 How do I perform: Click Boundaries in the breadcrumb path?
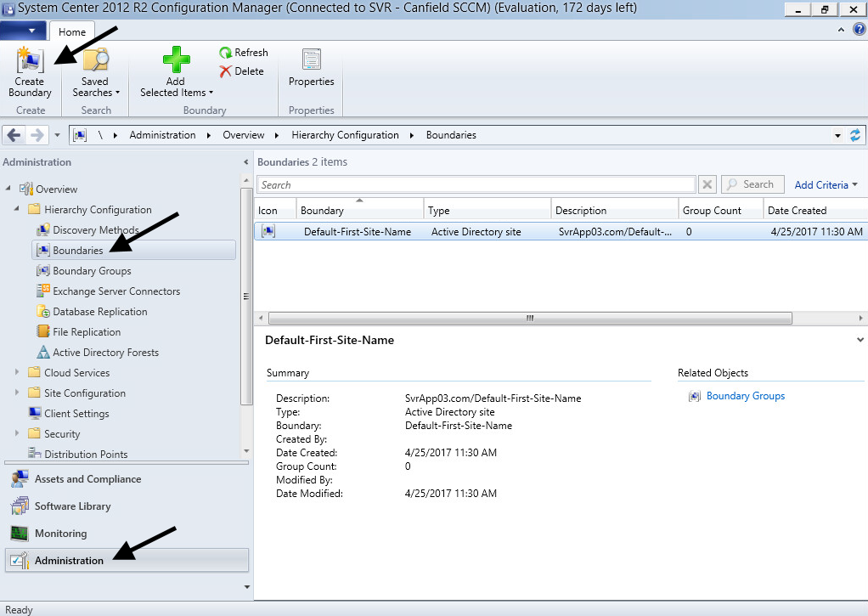coord(451,135)
